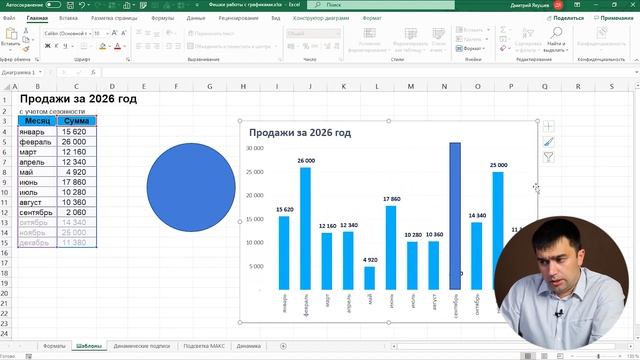Viewport: 640px width, 360px height.
Task: Select the blue circle shape
Action: pyautogui.click(x=191, y=187)
